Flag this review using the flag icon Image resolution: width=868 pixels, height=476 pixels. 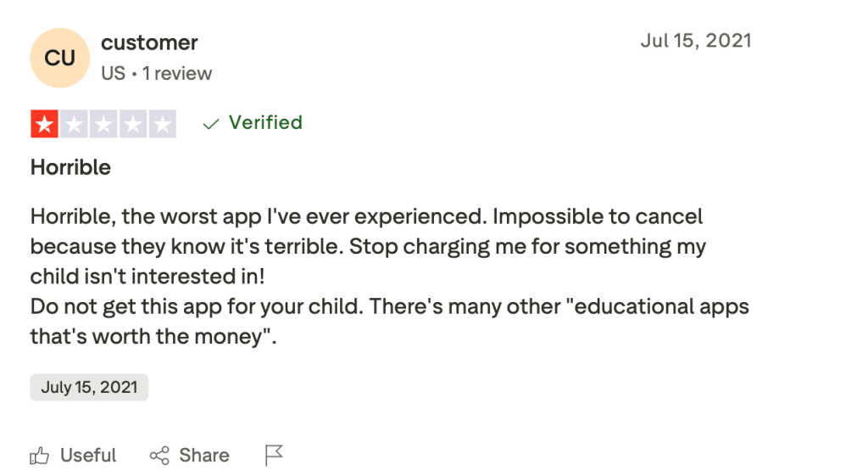274,456
